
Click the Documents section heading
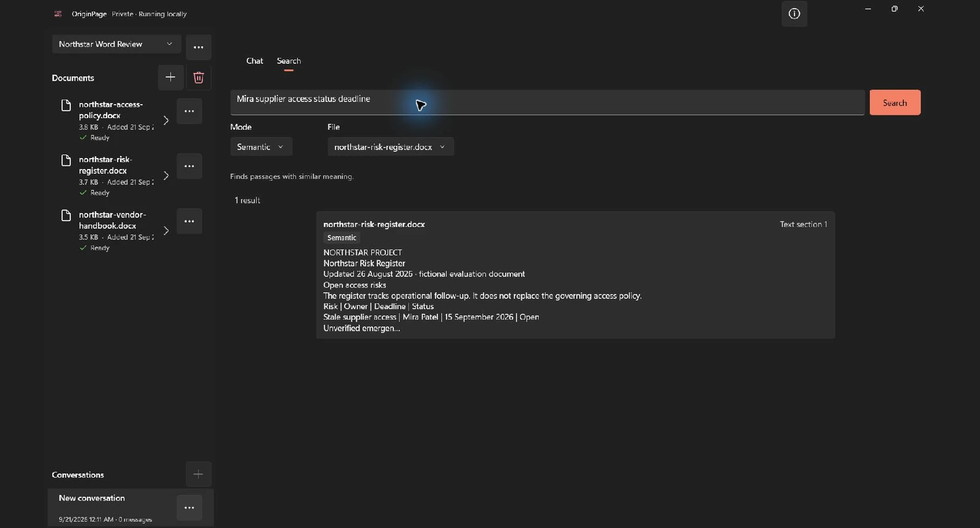pyautogui.click(x=73, y=78)
